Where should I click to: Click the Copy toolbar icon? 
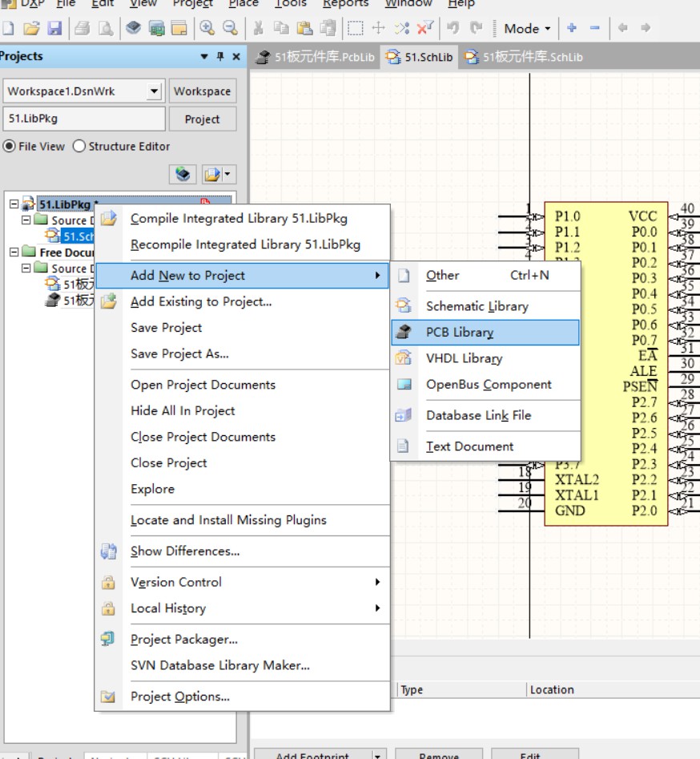pyautogui.click(x=281, y=28)
